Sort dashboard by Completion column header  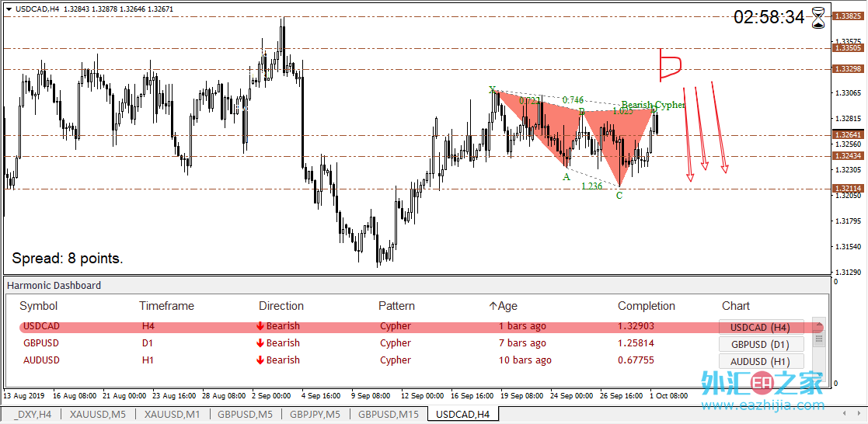pos(647,306)
